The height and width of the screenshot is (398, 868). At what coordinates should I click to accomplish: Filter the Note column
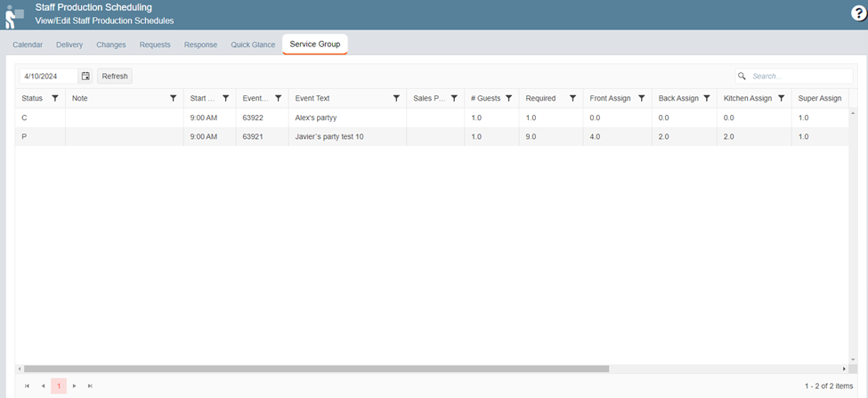tap(174, 98)
